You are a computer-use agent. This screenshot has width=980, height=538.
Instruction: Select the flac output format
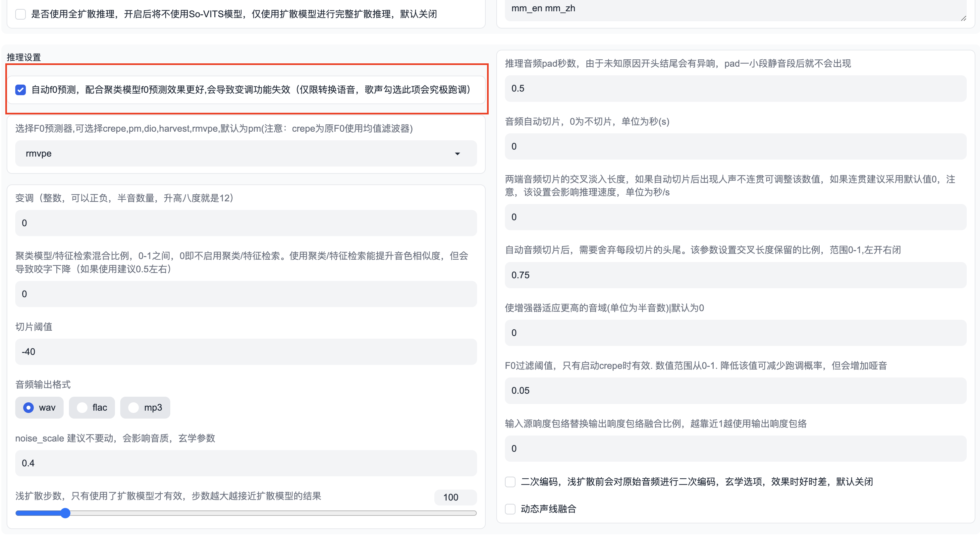pos(82,407)
